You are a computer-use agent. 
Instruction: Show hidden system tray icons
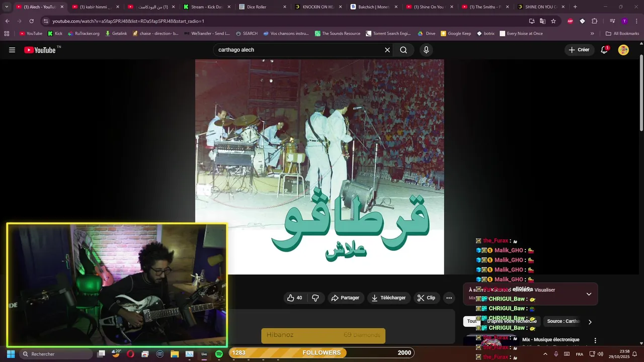pyautogui.click(x=545, y=354)
